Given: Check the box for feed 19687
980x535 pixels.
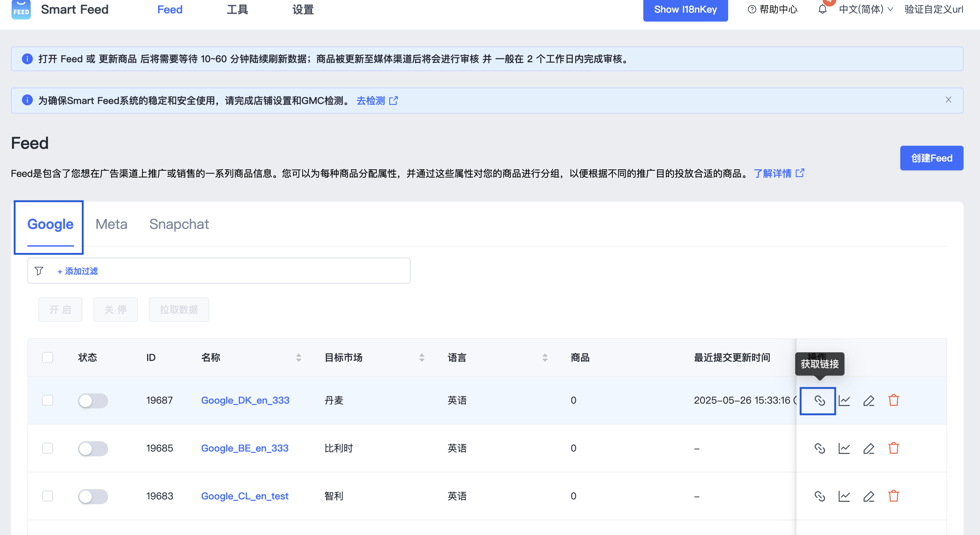Looking at the screenshot, I should tap(48, 400).
